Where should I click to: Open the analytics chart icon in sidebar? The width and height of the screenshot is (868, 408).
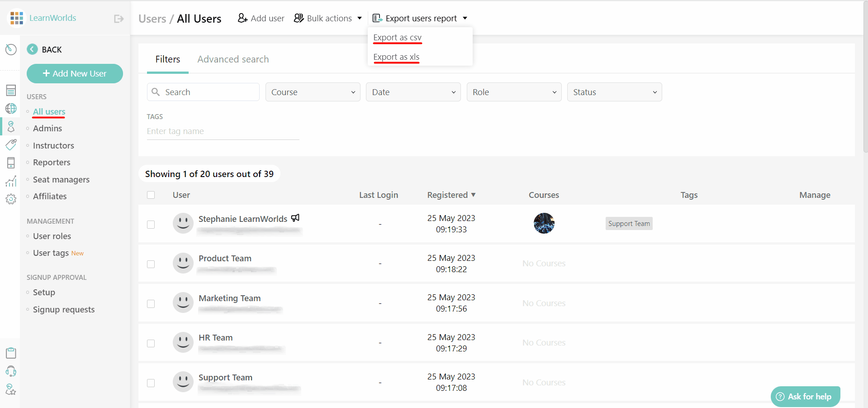point(11,181)
